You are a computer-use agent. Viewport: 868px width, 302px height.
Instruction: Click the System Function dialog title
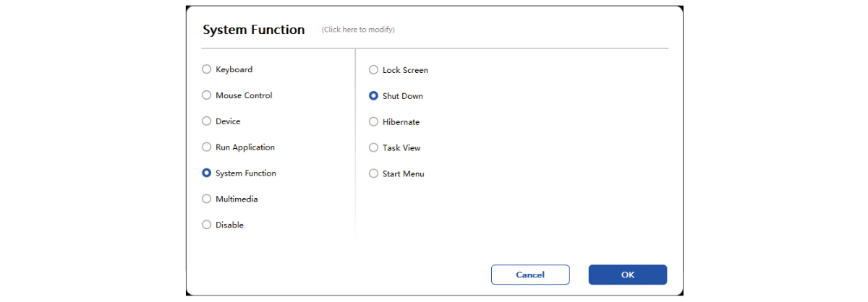[254, 30]
